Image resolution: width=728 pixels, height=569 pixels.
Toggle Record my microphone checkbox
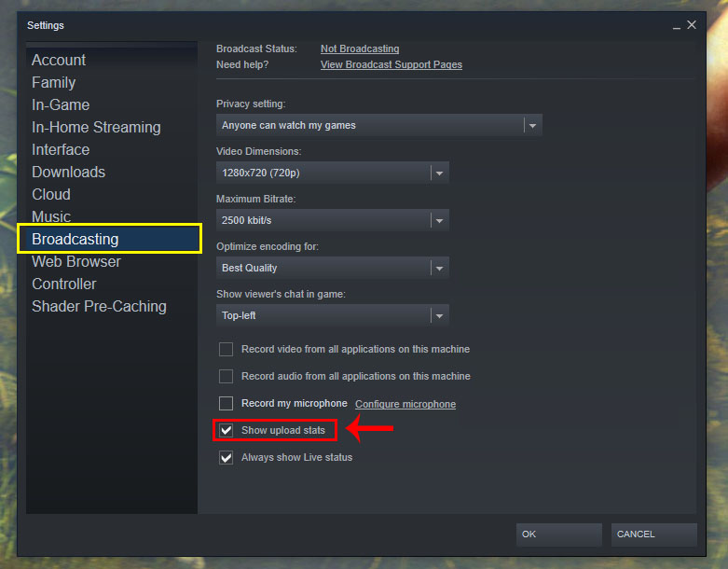(227, 403)
